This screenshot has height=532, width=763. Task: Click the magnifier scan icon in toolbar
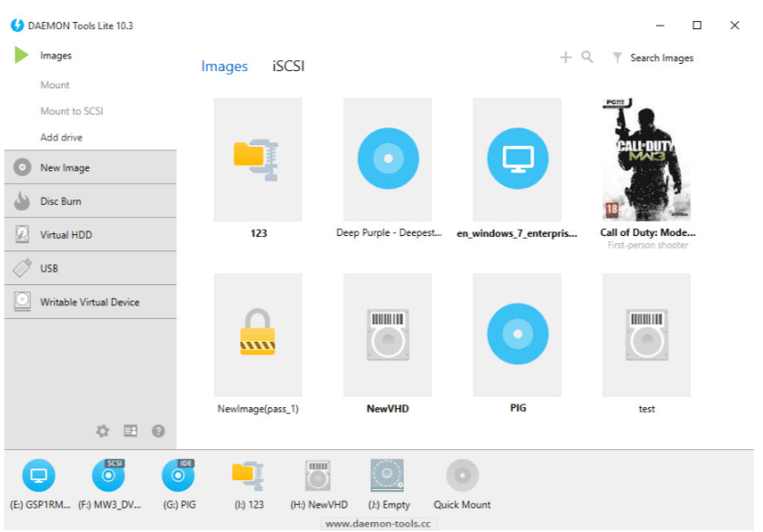click(x=587, y=57)
